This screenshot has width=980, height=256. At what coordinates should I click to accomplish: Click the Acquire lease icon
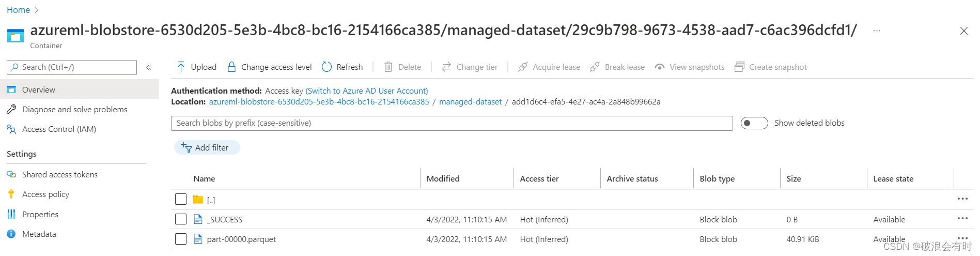click(x=523, y=67)
